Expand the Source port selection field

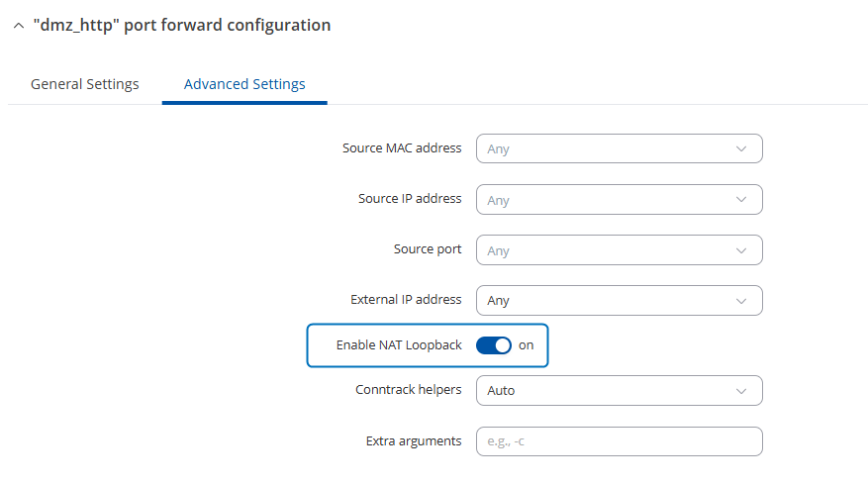[x=604, y=250]
